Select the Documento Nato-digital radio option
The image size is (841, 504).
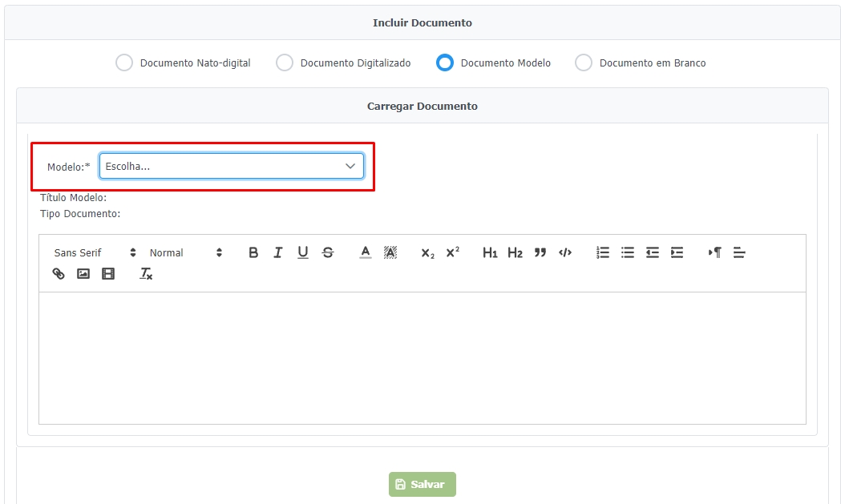[x=124, y=62]
